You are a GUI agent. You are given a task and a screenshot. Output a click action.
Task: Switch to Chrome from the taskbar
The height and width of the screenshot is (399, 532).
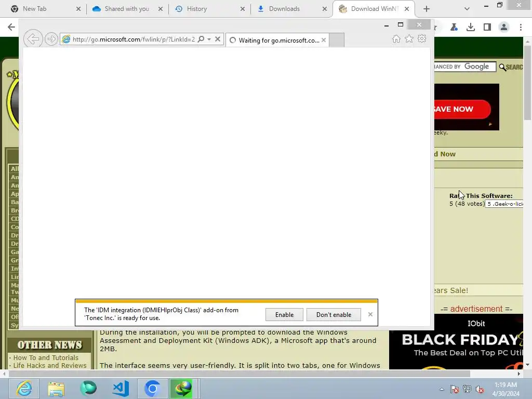coord(152,389)
